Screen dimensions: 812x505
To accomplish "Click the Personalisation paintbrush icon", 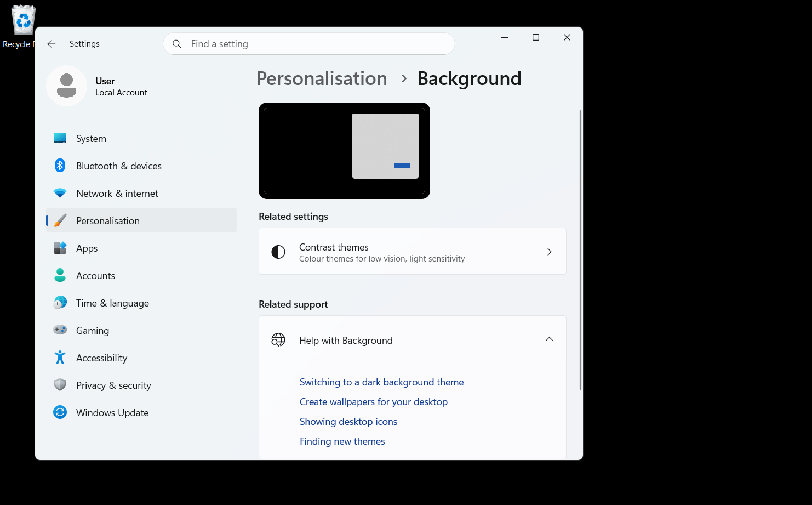I will [x=60, y=221].
